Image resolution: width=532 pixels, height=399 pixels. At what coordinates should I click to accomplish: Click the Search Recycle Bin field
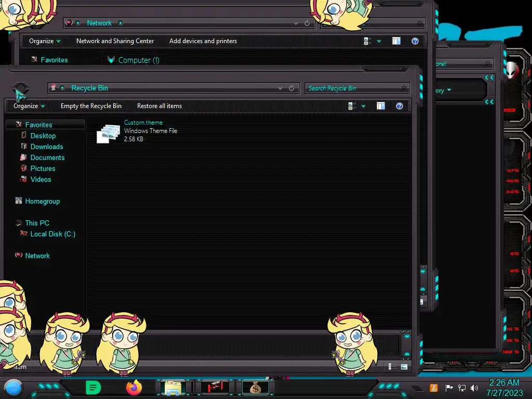[x=357, y=88]
